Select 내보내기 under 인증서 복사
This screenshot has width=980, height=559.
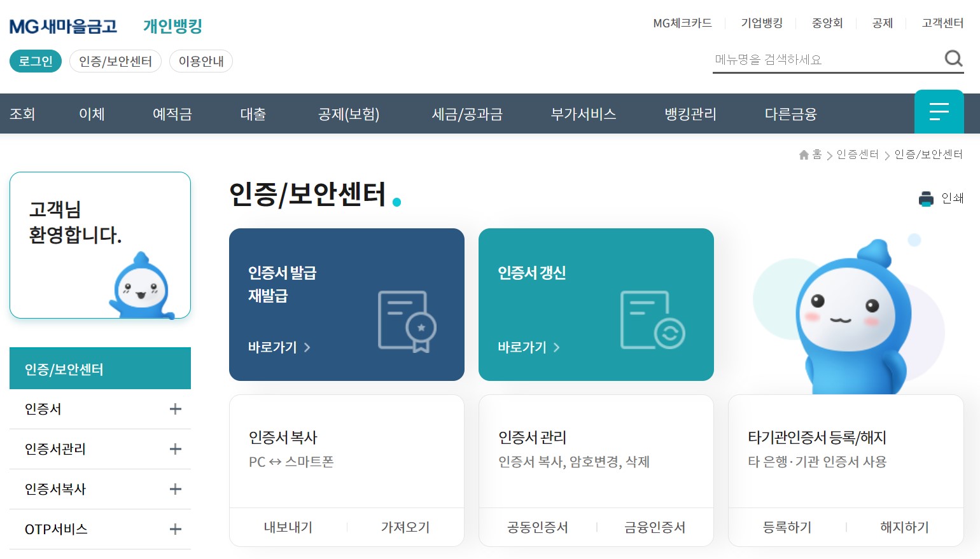coord(288,527)
